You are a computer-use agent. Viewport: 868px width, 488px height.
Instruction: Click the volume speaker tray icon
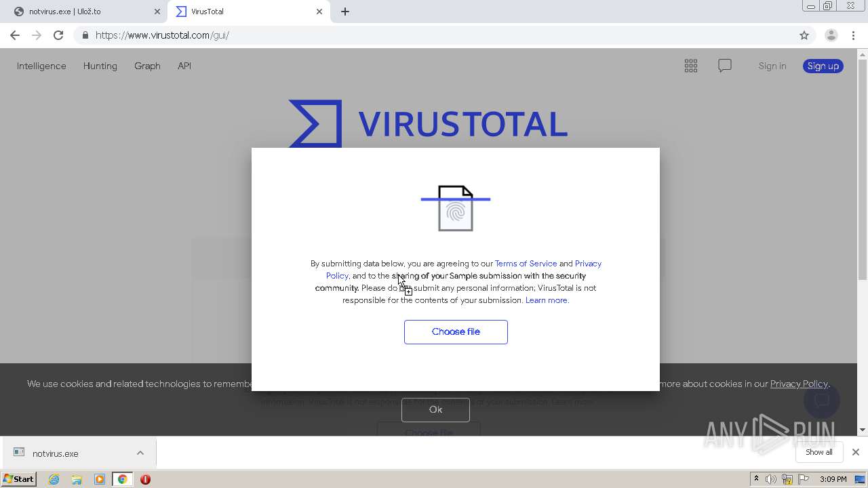(x=771, y=479)
